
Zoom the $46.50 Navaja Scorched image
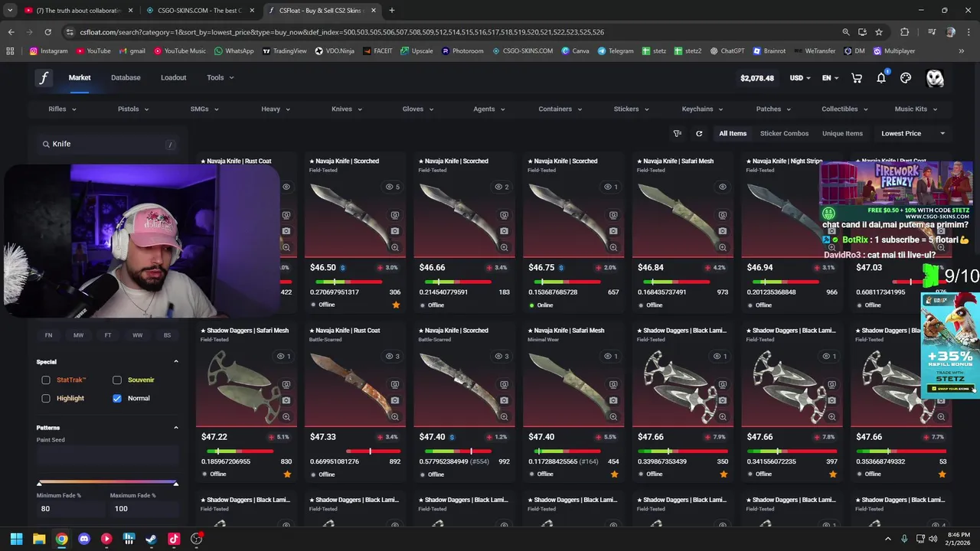395,247
